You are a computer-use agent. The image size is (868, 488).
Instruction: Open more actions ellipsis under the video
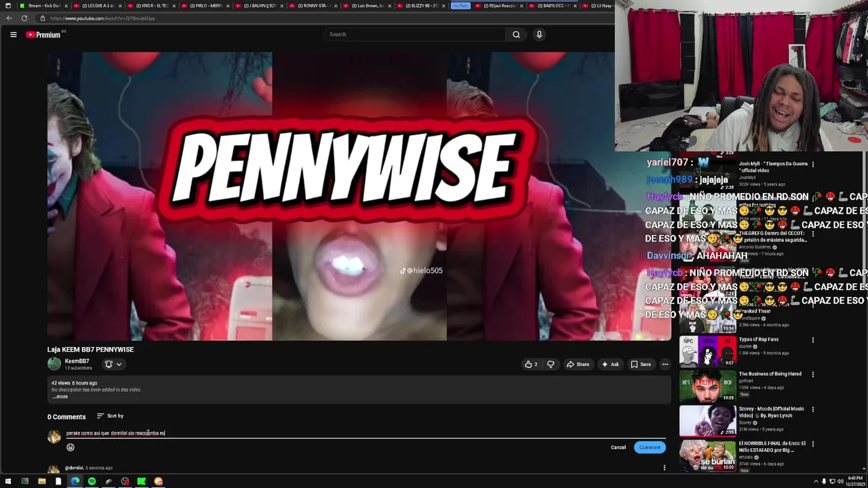[x=665, y=364]
